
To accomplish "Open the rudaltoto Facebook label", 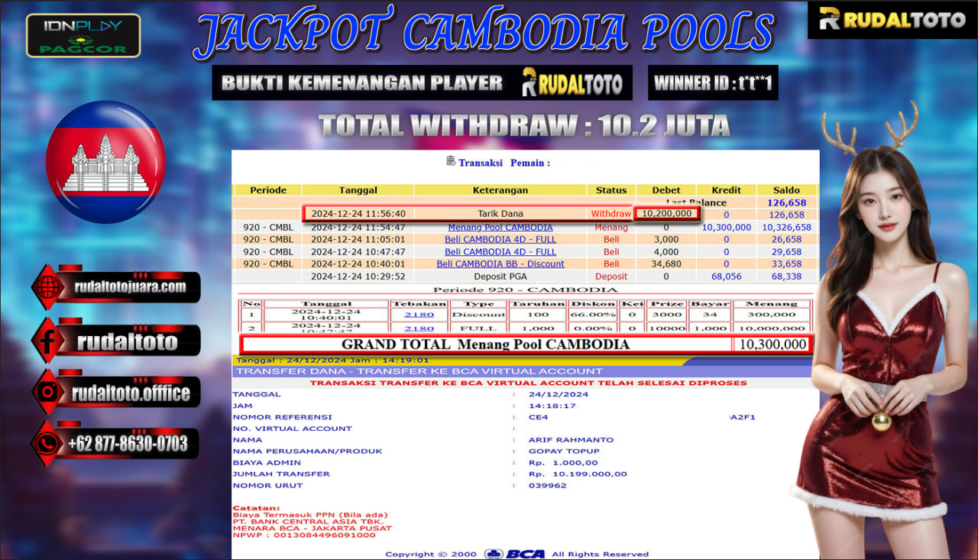I will (128, 342).
